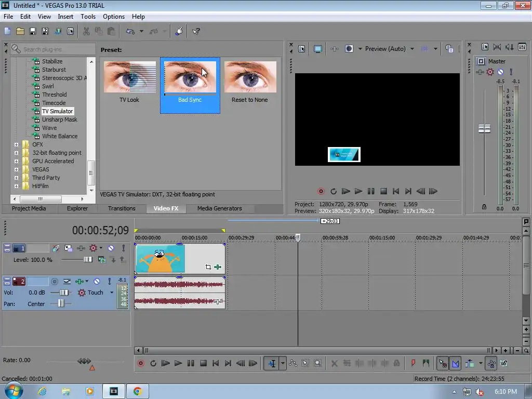Open Undo history dropdown arrow

[141, 31]
